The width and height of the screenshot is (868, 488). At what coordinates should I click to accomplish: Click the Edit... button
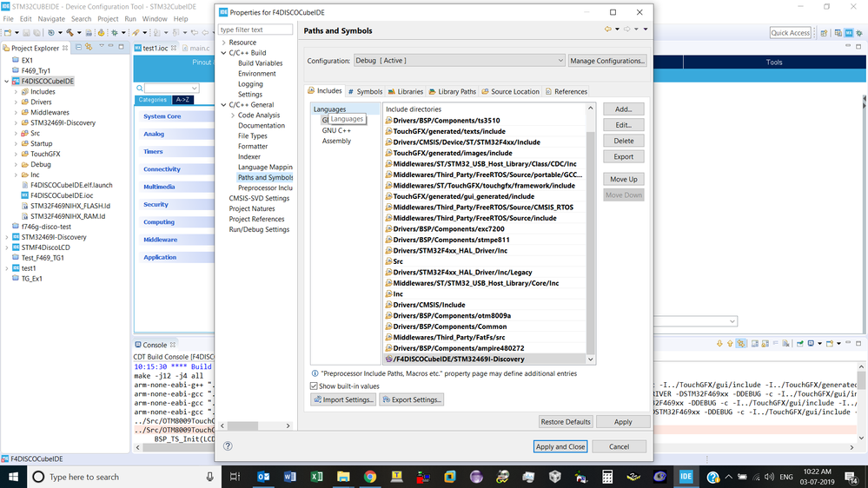pyautogui.click(x=623, y=125)
